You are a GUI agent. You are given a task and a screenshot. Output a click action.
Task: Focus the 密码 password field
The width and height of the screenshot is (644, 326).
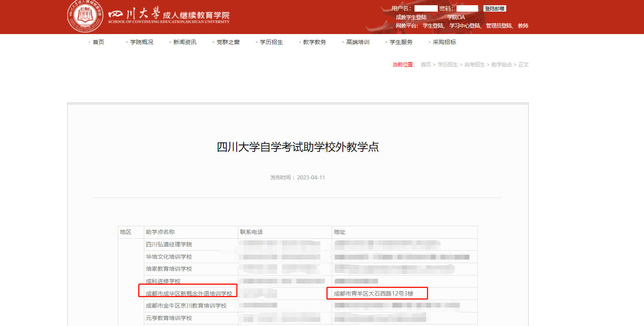click(467, 8)
